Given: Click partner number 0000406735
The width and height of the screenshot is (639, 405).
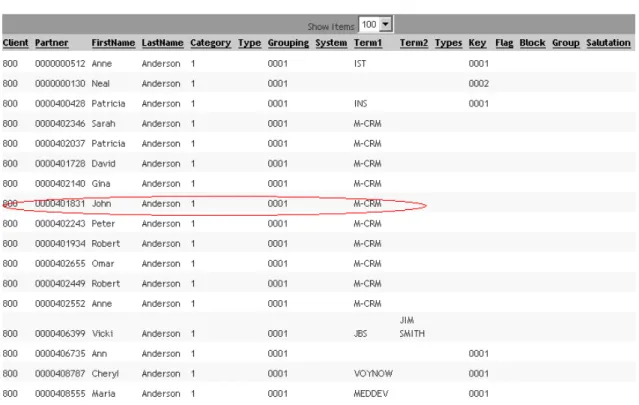Looking at the screenshot, I should click(x=60, y=353).
